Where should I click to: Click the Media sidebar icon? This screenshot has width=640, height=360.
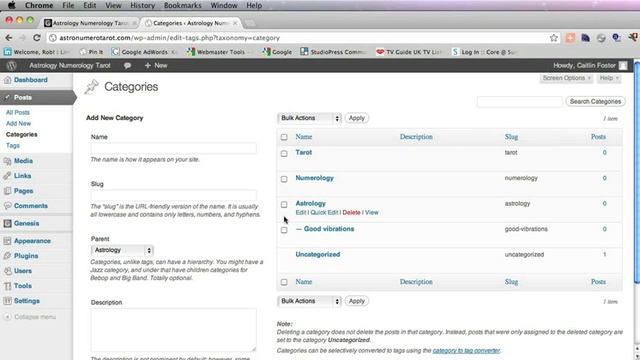click(x=7, y=161)
